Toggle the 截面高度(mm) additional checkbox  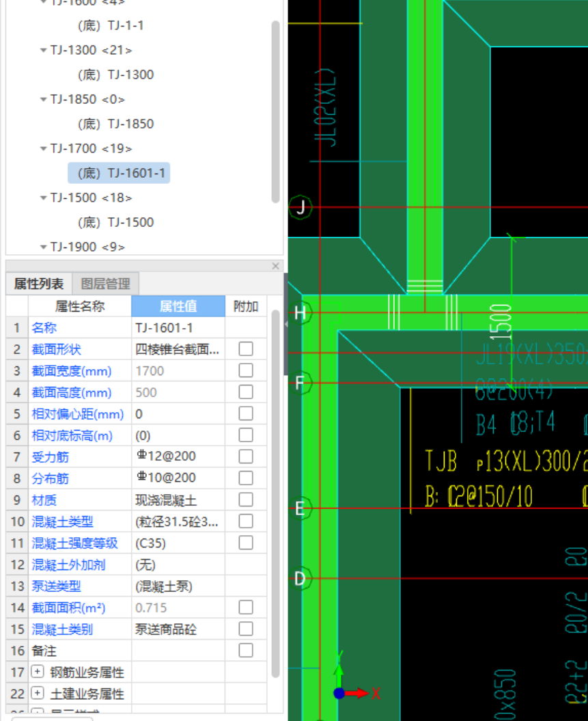point(246,392)
